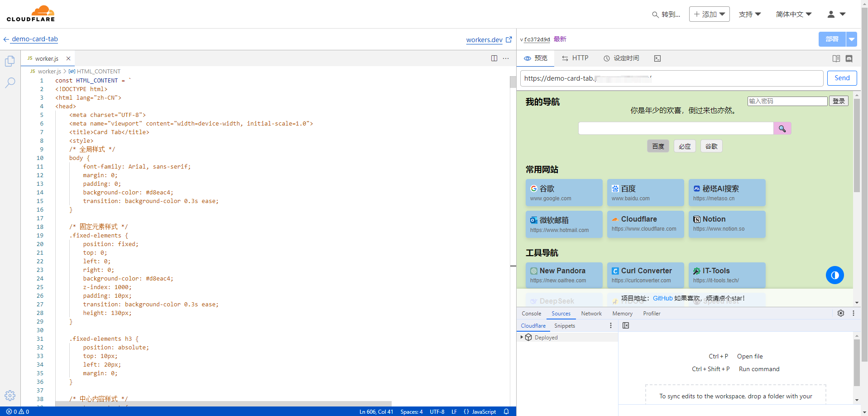This screenshot has width=868, height=416.
Task: Open the 微软邮箱 card
Action: 564,224
